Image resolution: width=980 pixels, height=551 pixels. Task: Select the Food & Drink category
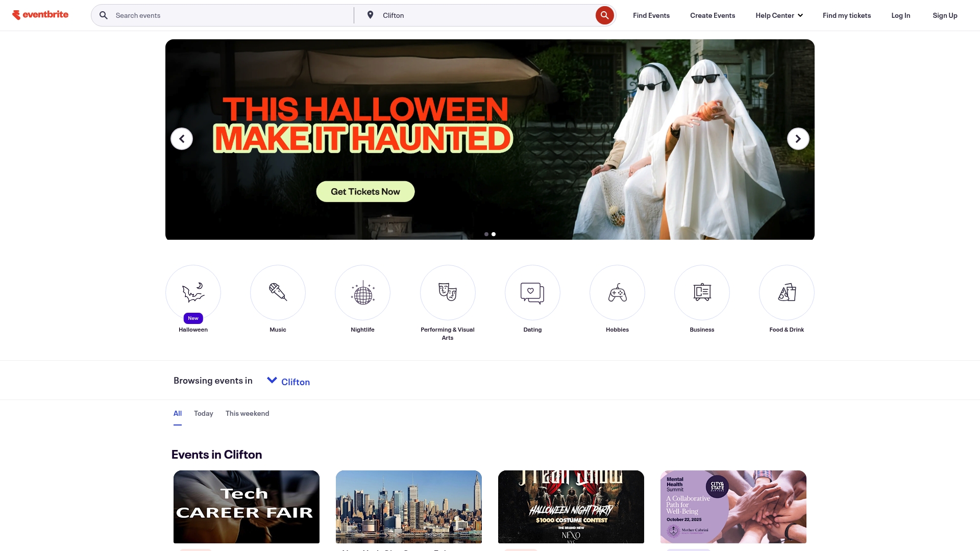pos(787,292)
